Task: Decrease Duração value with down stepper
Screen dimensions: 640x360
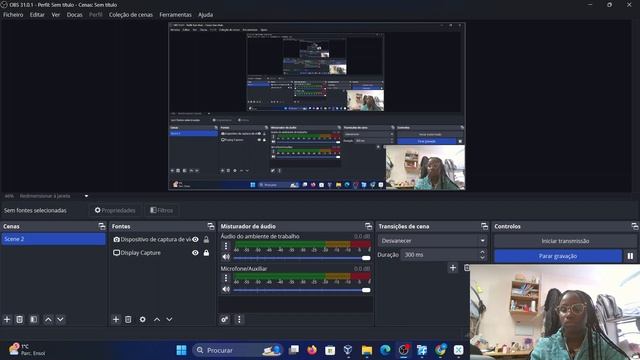Action: 482,258
